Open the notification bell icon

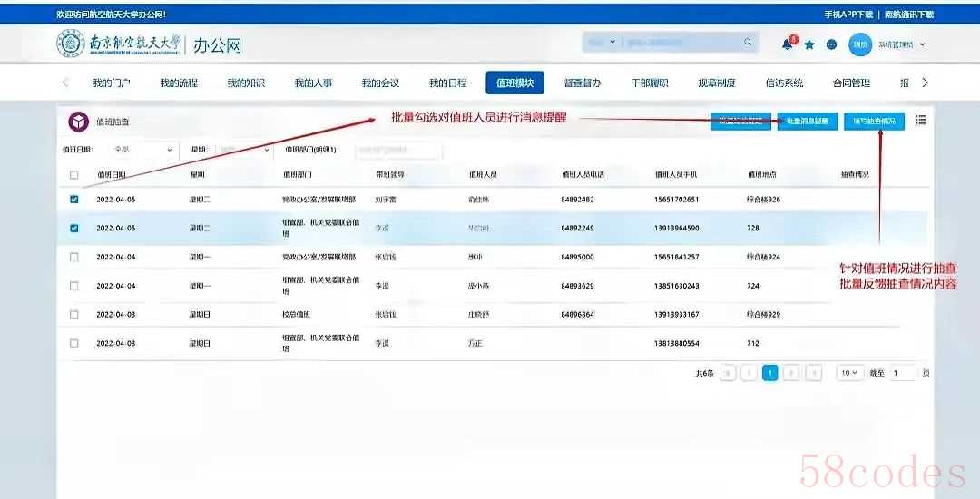pos(788,44)
